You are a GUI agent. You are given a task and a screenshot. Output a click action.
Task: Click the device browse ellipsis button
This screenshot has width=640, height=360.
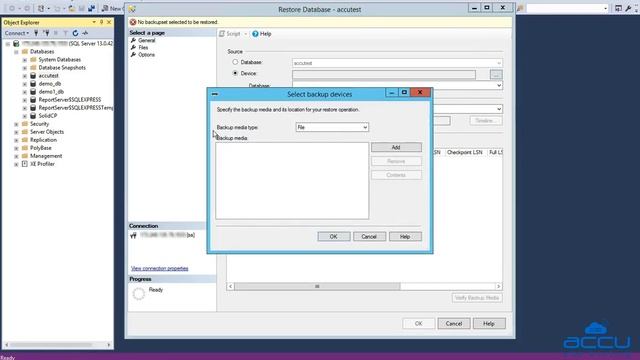click(496, 75)
